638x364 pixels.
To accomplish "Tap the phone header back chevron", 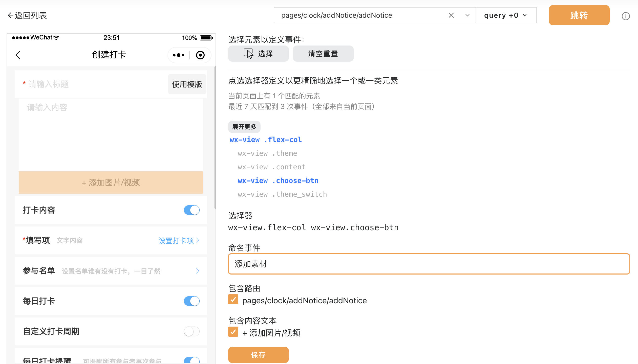I will [18, 55].
